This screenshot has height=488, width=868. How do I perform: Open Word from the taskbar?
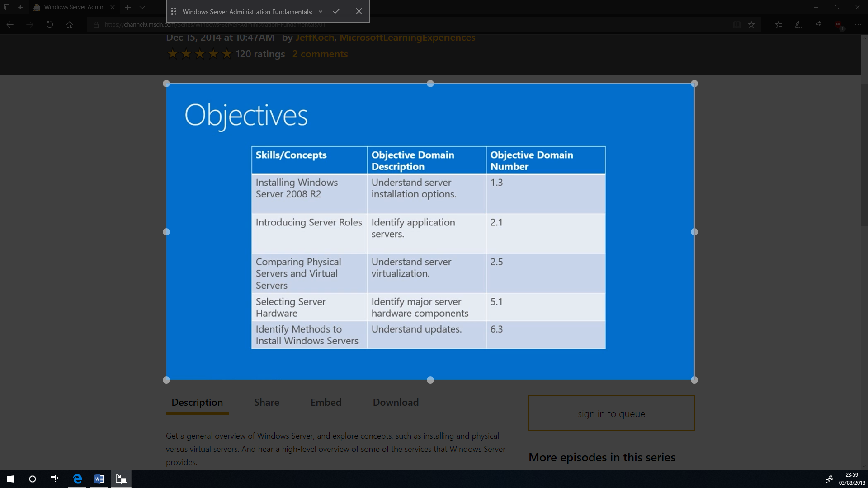[99, 479]
